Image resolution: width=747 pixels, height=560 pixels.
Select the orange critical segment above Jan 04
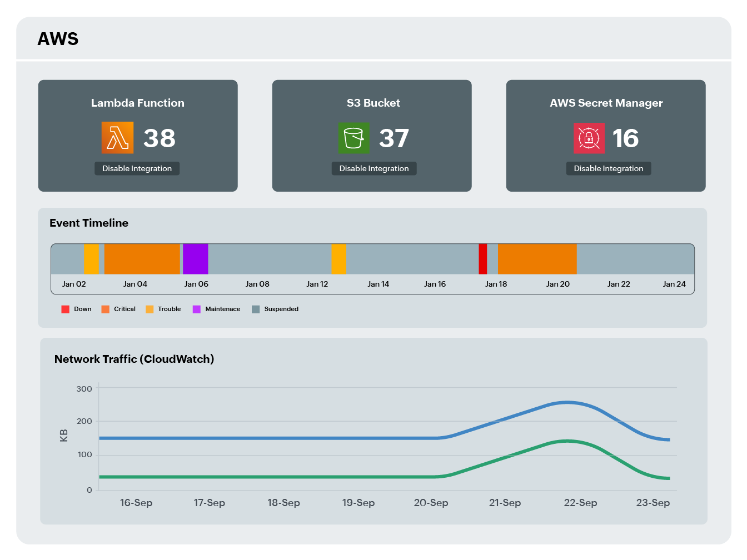pos(142,259)
